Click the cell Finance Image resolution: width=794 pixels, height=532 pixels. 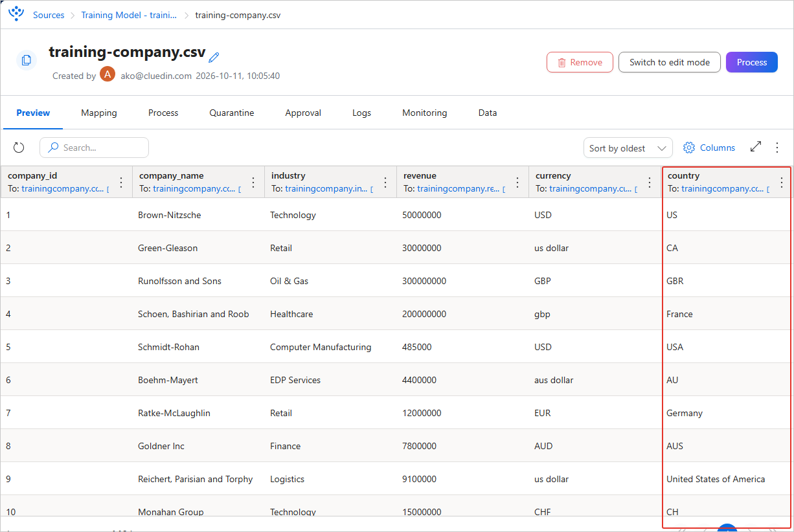click(286, 446)
